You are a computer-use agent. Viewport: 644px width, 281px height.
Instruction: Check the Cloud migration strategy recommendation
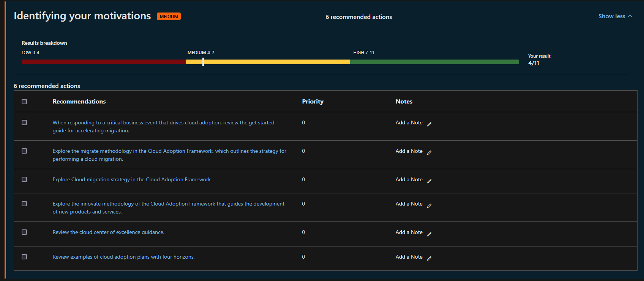click(x=24, y=179)
